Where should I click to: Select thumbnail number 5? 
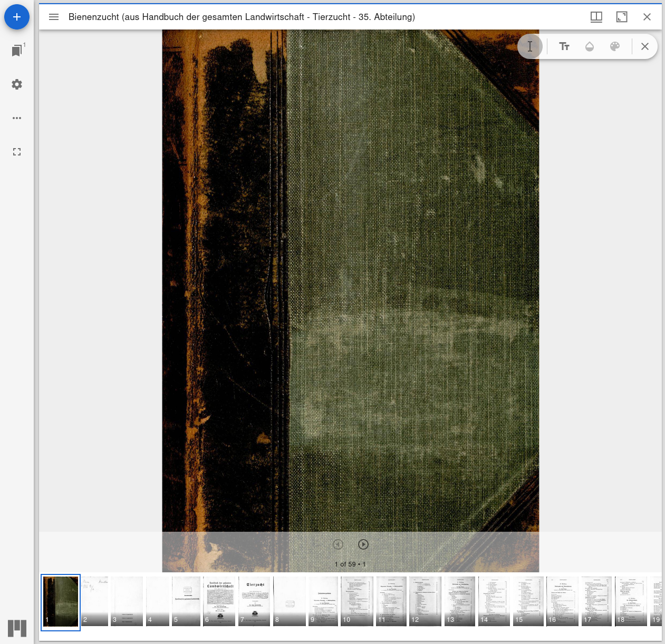(x=186, y=601)
